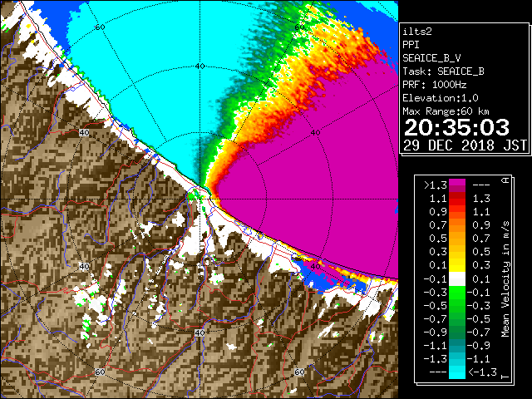Click the 'A' letter at legend top corner
This screenshot has height=399, width=532.
[x=505, y=180]
